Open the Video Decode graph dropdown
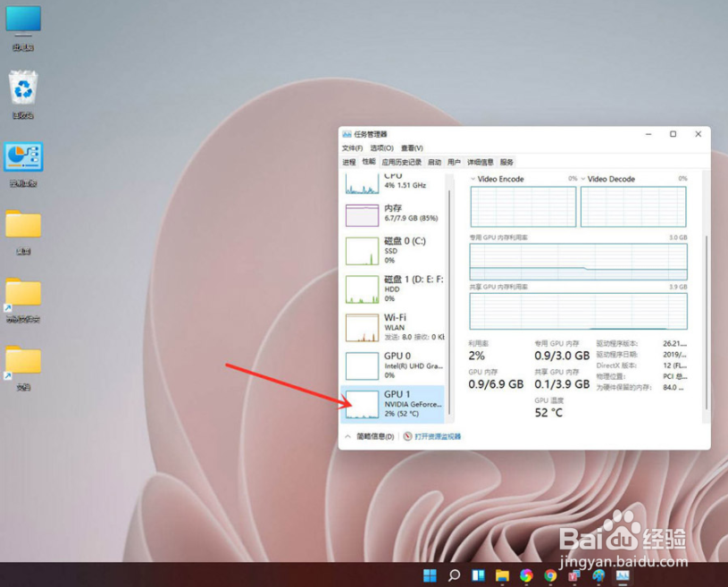This screenshot has height=587, width=728. [x=583, y=179]
